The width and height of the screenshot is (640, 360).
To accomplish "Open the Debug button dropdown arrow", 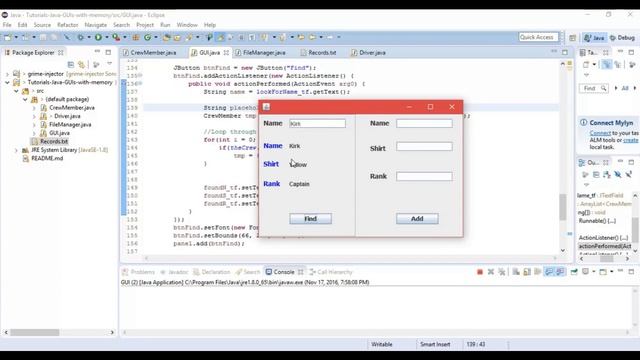I will tap(89, 37).
